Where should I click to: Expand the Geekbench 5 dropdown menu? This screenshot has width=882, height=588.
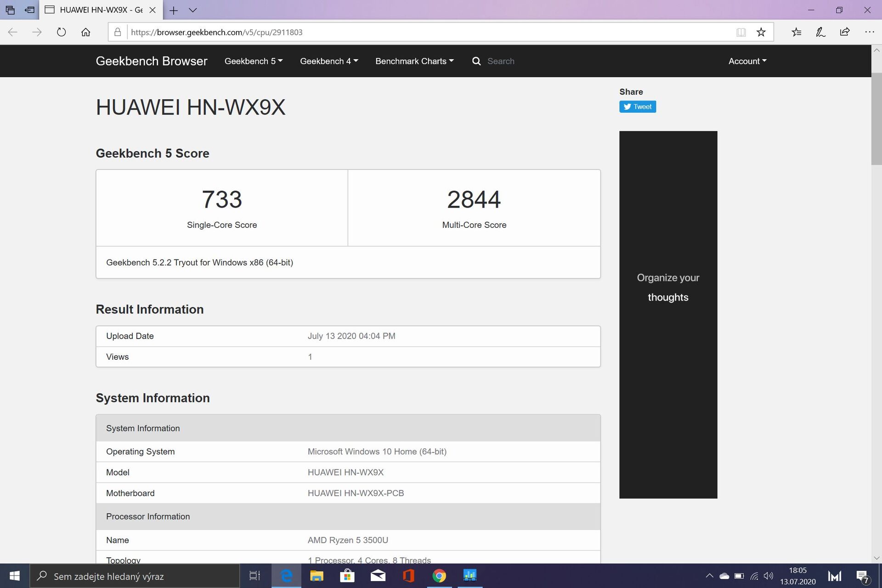click(x=253, y=61)
